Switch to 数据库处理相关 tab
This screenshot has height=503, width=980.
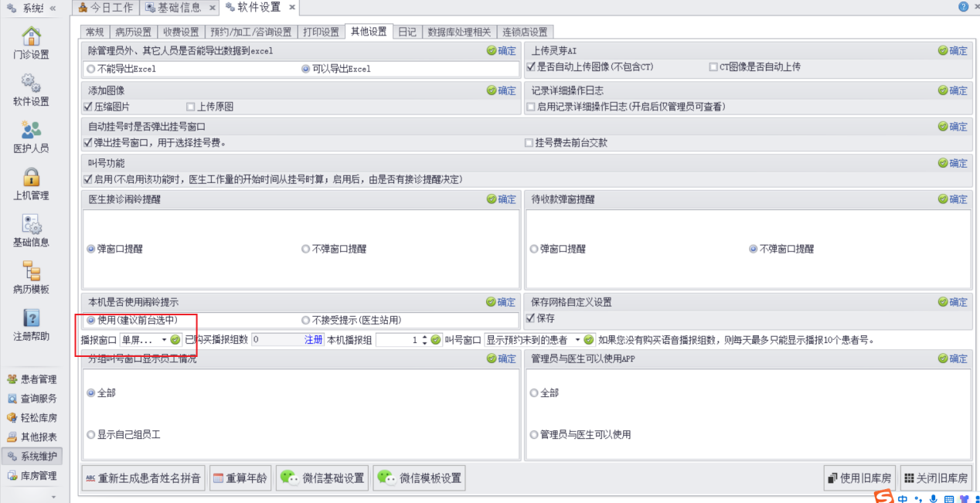[459, 32]
